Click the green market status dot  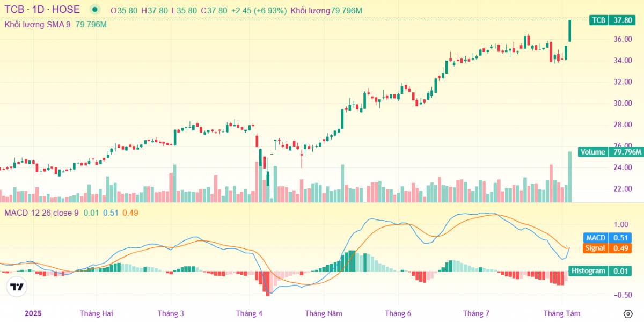(x=95, y=10)
